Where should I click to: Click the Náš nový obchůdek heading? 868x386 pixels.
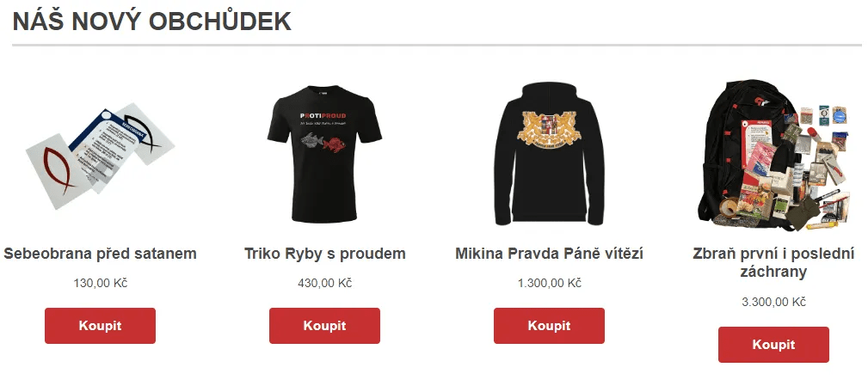coord(151,21)
